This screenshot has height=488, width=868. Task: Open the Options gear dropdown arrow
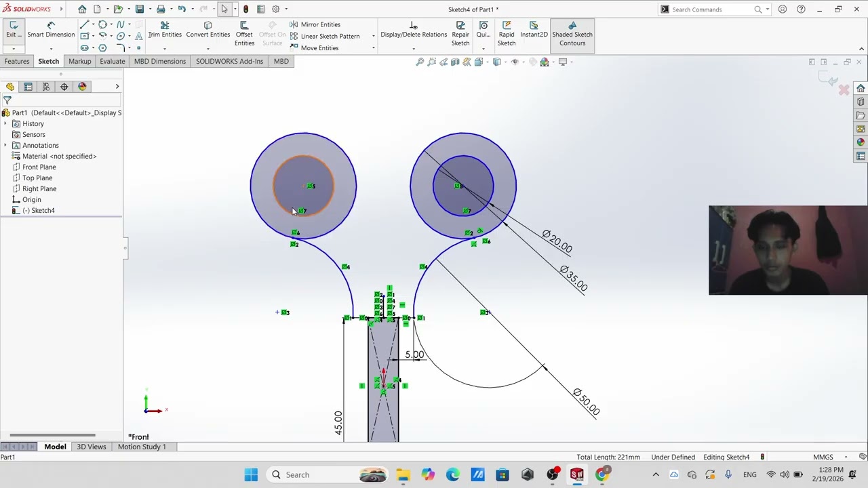[x=286, y=9]
